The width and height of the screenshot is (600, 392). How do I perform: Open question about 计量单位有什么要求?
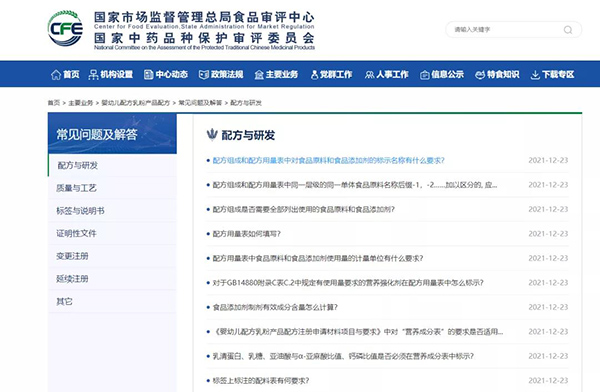318,258
